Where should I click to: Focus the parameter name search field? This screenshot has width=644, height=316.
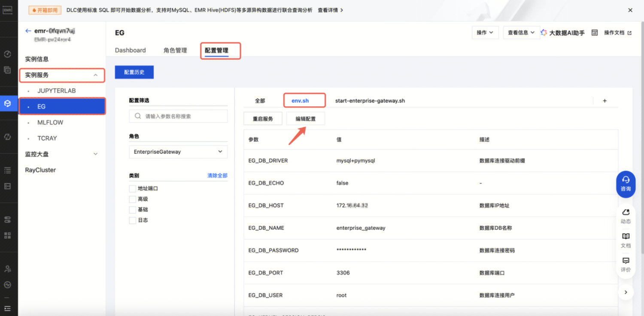point(178,116)
